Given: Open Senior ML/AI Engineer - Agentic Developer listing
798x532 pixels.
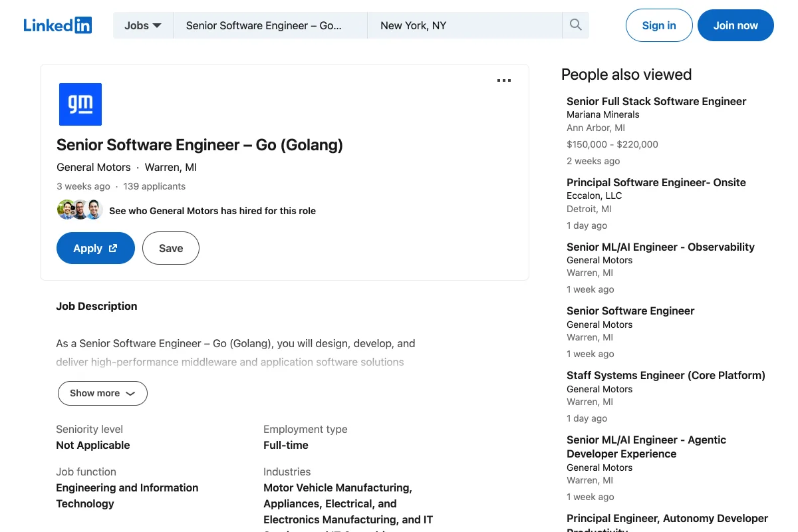Looking at the screenshot, I should [646, 447].
